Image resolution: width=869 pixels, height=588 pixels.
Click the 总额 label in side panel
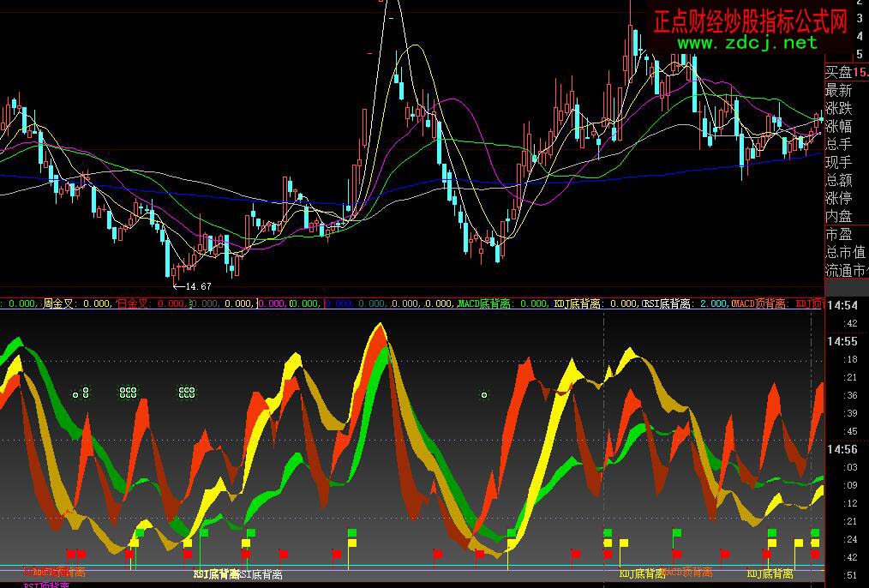[838, 180]
